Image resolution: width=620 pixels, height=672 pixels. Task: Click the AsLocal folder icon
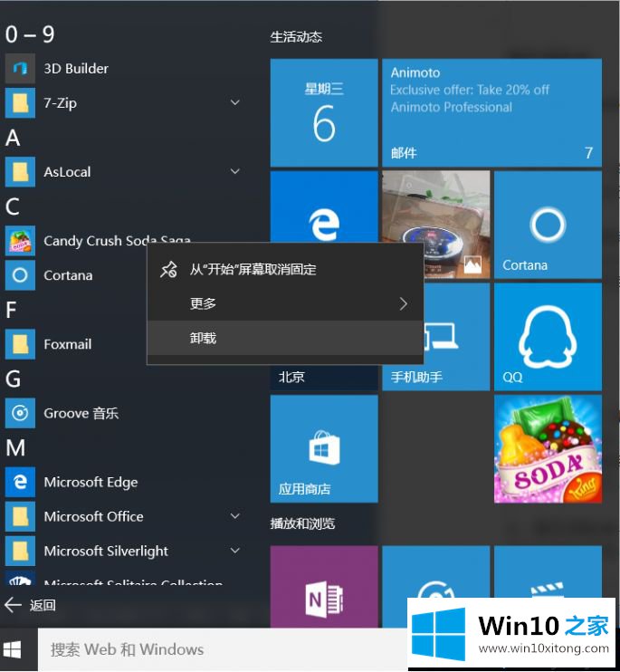(20, 172)
